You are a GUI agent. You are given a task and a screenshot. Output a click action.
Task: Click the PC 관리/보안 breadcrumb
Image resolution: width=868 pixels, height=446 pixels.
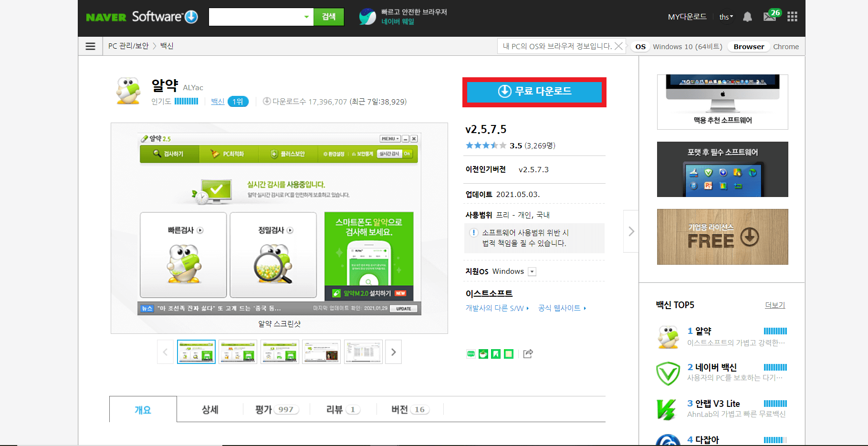click(128, 46)
